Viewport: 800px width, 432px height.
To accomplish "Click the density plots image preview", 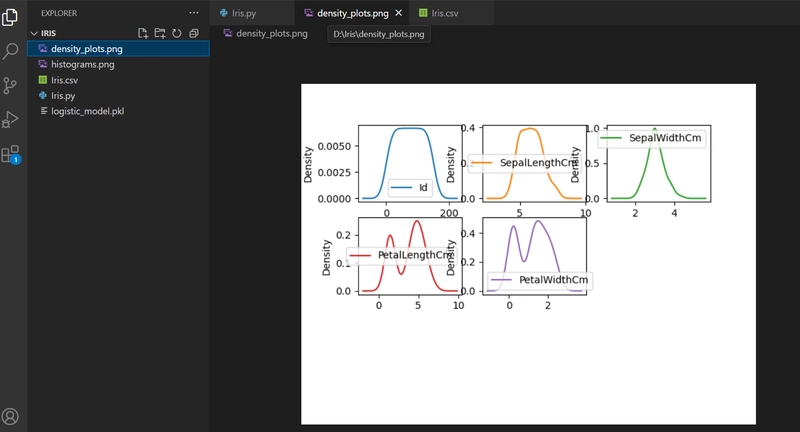I will click(529, 254).
